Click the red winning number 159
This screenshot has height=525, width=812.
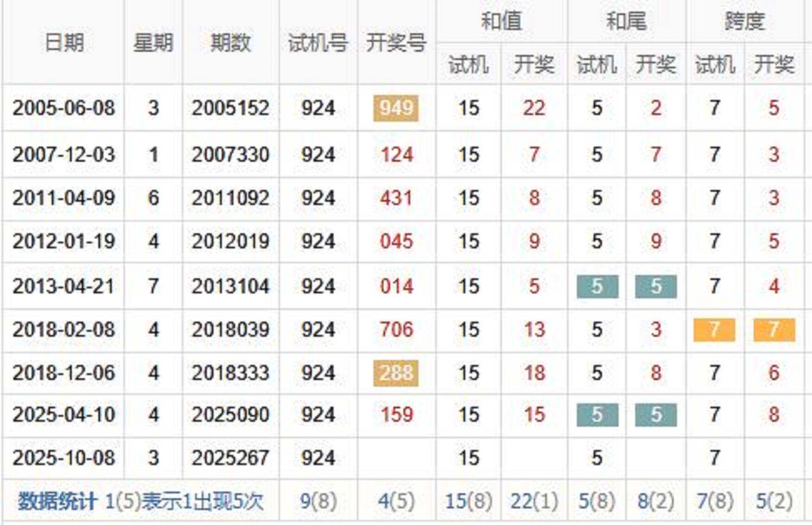(396, 414)
